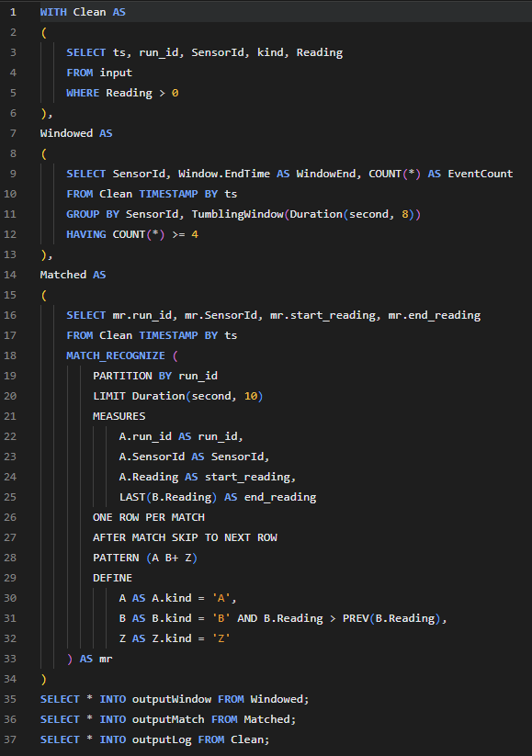This screenshot has width=532, height=756.
Task: Click 'SensorId' in the line 3 SELECT list
Action: [218, 52]
